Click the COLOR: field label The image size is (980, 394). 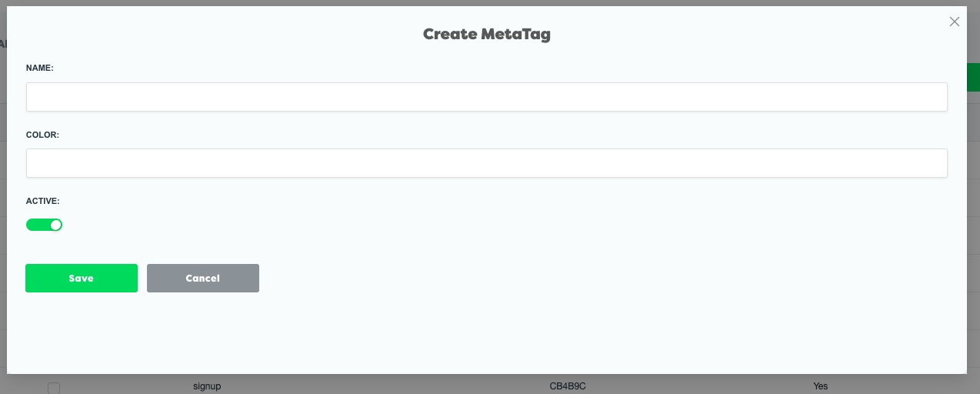coord(42,135)
